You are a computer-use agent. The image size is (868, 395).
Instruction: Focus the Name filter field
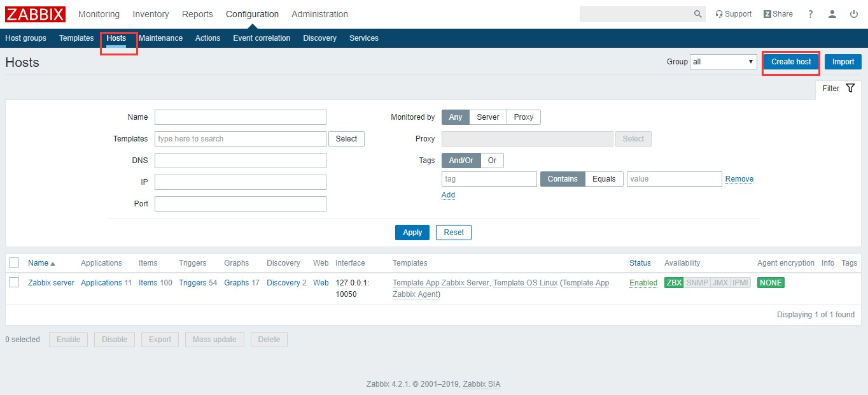tap(241, 117)
